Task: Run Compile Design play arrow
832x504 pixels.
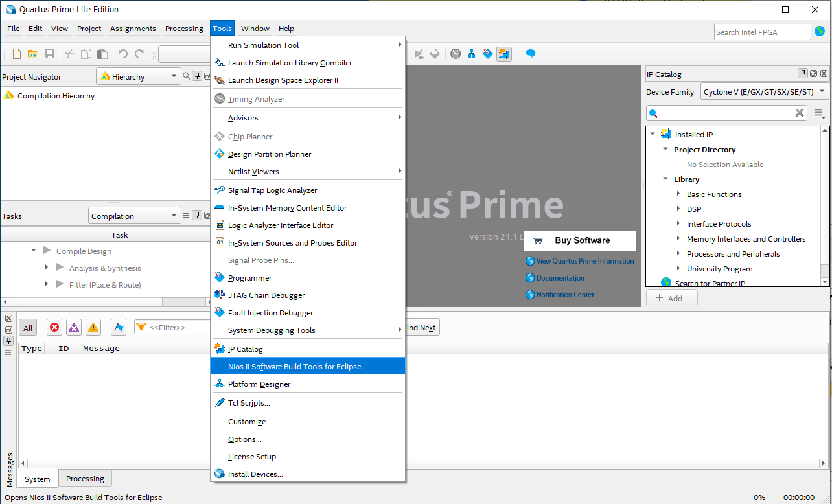Action: (47, 251)
